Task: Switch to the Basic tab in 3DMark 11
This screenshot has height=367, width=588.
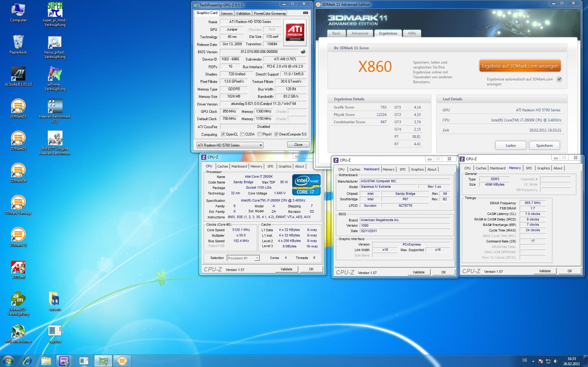Action: pyautogui.click(x=337, y=33)
